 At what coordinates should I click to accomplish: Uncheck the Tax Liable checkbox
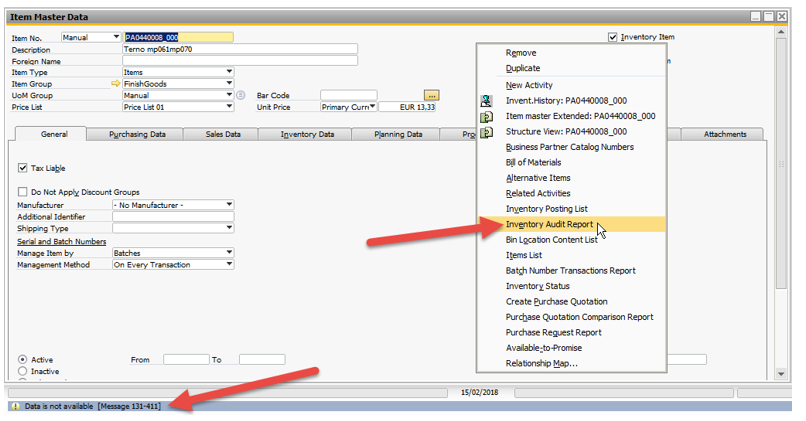click(22, 168)
